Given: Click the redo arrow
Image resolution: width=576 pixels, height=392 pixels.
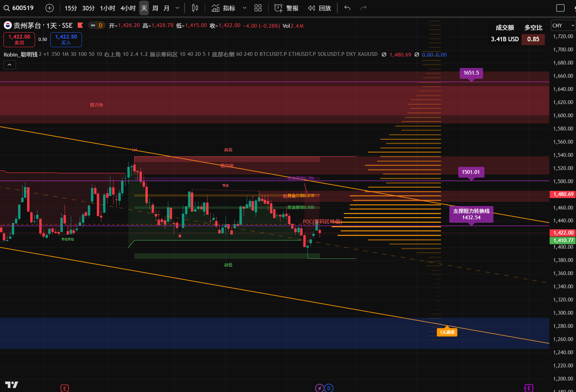Looking at the screenshot, I should [x=363, y=8].
